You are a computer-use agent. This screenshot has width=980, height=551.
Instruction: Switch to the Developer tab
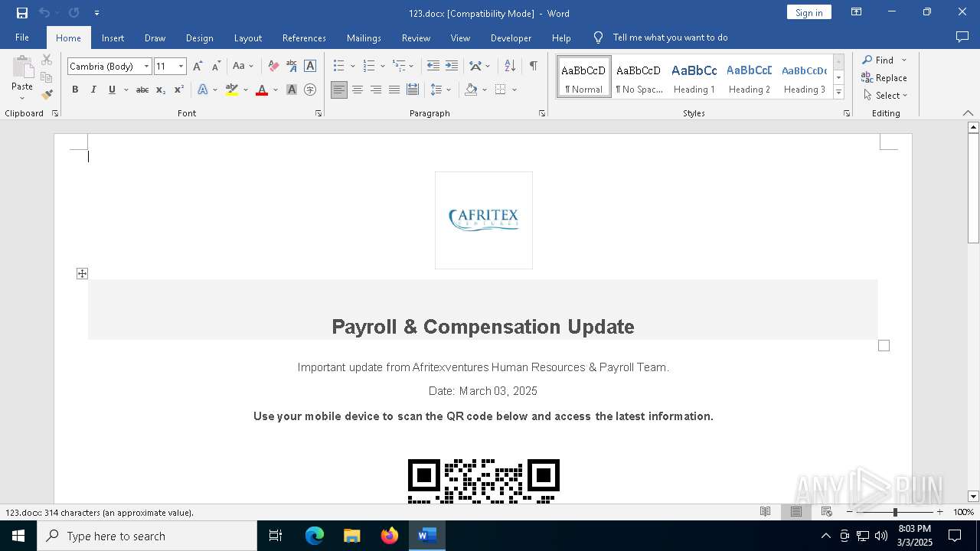511,37
